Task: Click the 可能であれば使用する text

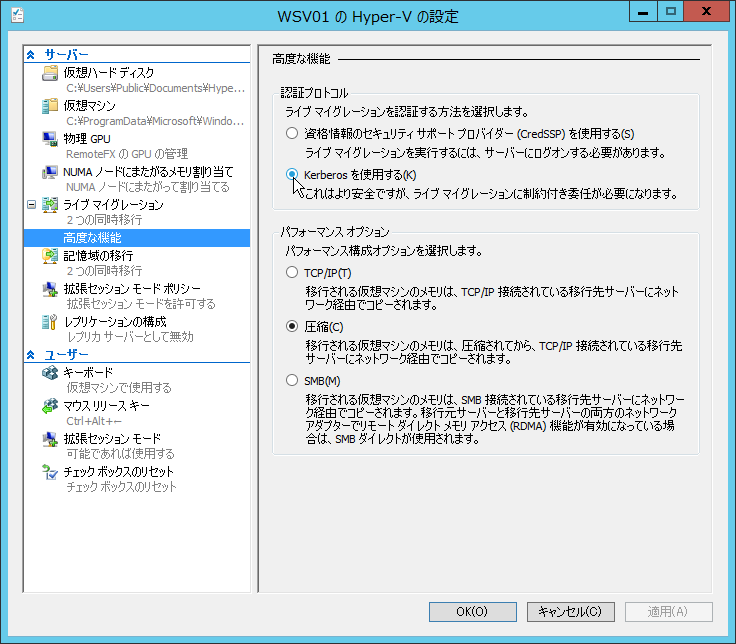Action: pyautogui.click(x=121, y=454)
